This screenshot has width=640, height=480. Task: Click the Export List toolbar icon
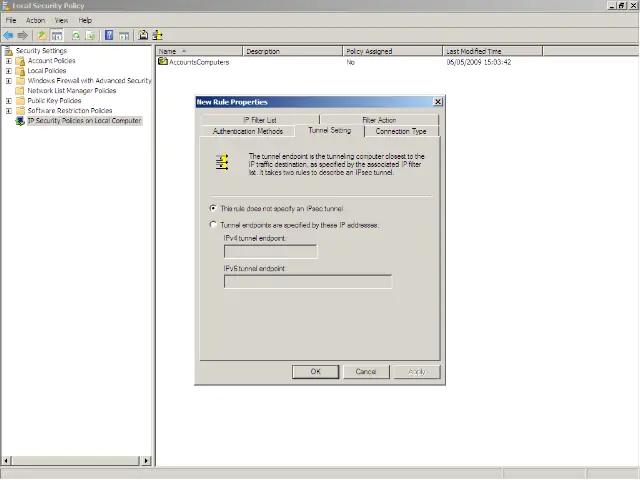click(90, 35)
